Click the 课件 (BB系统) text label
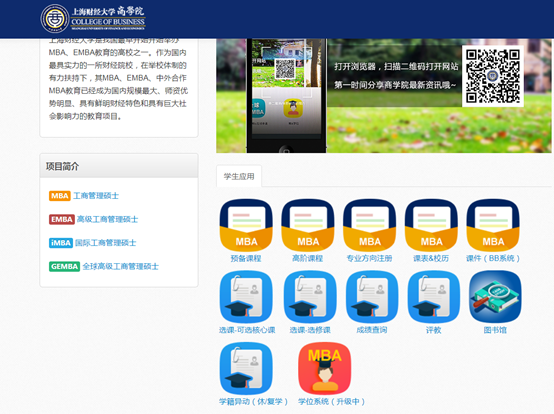This screenshot has width=554, height=414. [x=493, y=259]
